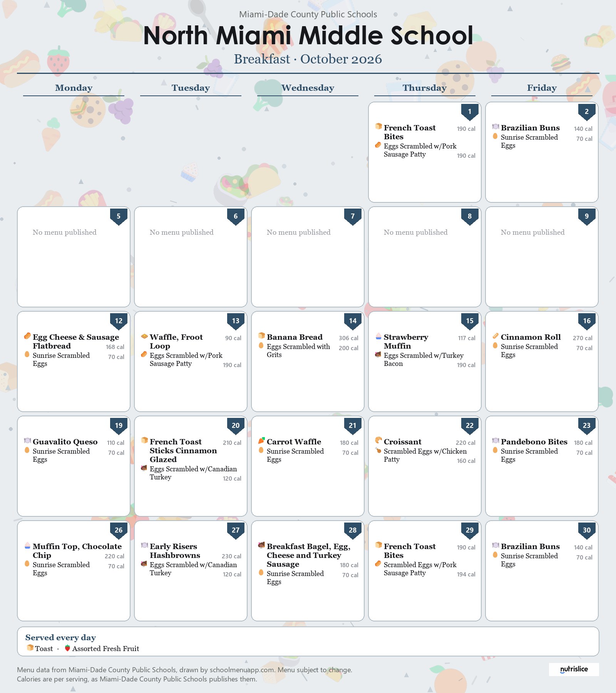Click the "Croissant" menu item
This screenshot has width=616, height=693.
[x=402, y=442]
